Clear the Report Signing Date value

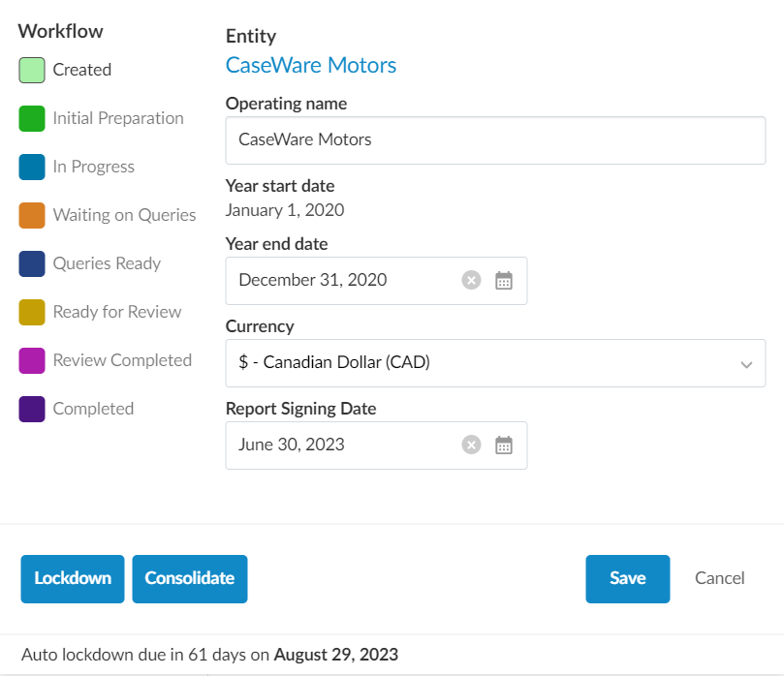click(471, 446)
